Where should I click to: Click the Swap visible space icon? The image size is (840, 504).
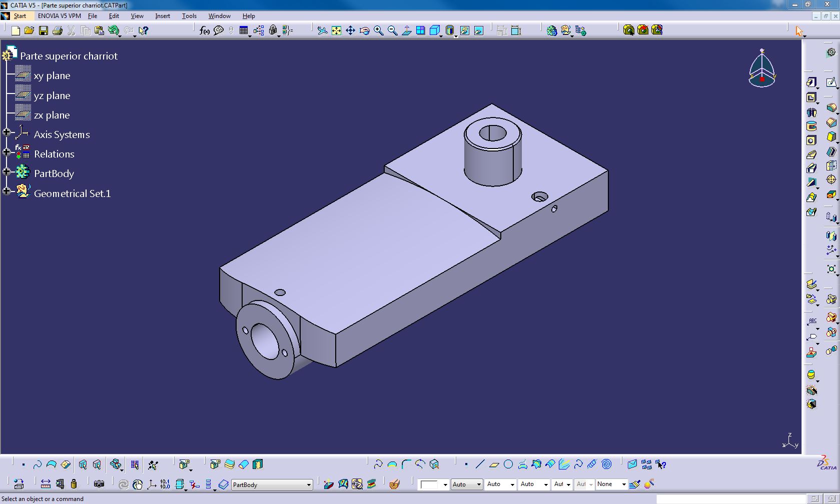click(x=478, y=31)
